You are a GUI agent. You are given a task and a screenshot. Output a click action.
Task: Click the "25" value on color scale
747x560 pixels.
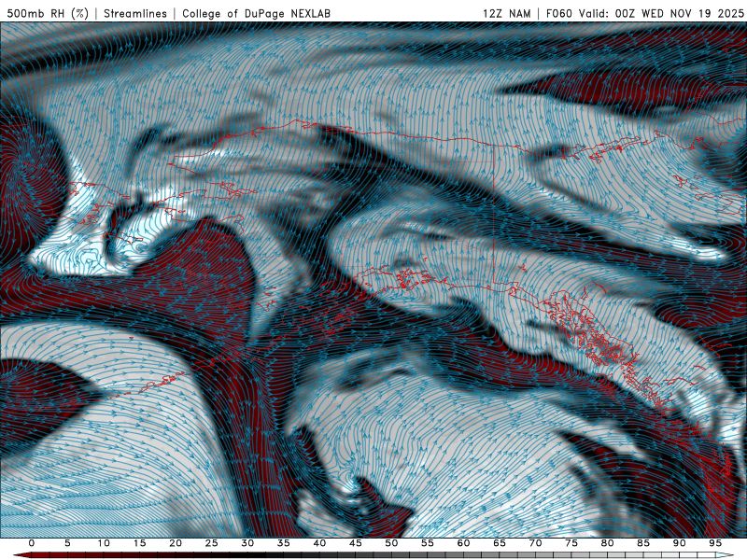212,543
